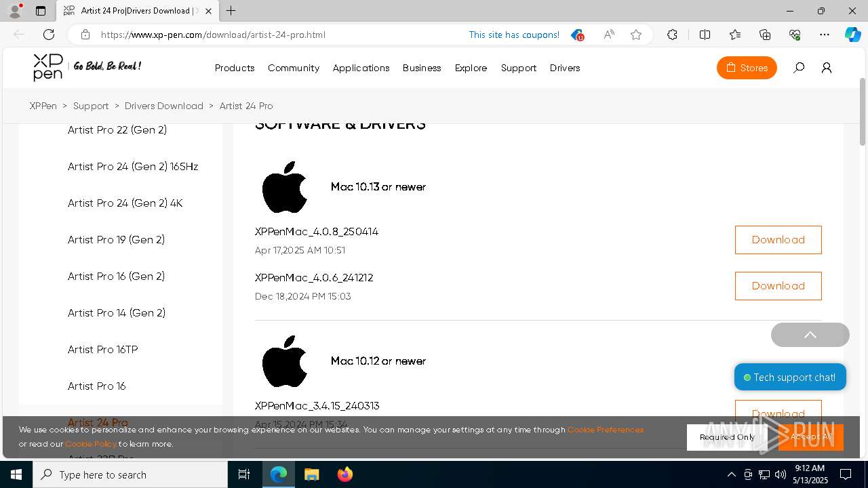Viewport: 868px width, 488px height.
Task: Go to XPPen breadcrumb link
Action: (x=43, y=106)
